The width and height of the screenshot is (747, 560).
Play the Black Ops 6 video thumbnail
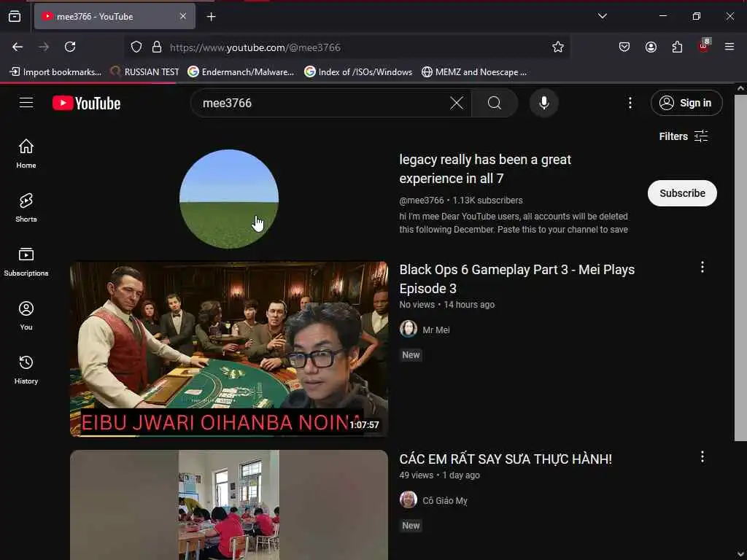[229, 349]
